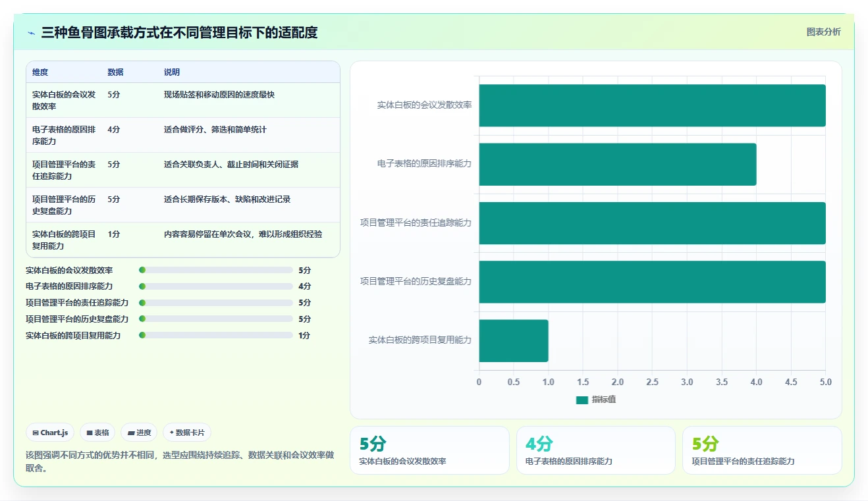Click the 图表分析 label in header
Viewport: 868px width, 501px height.
click(x=823, y=32)
